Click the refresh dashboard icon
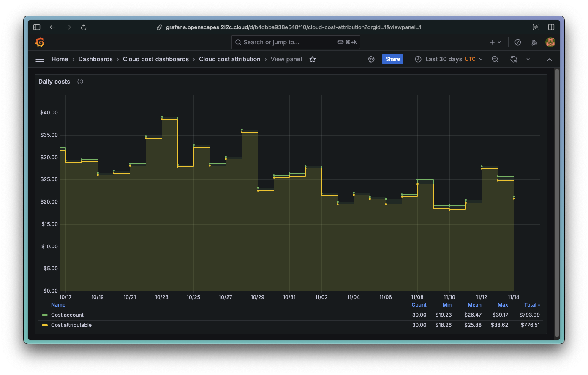 [x=513, y=59]
